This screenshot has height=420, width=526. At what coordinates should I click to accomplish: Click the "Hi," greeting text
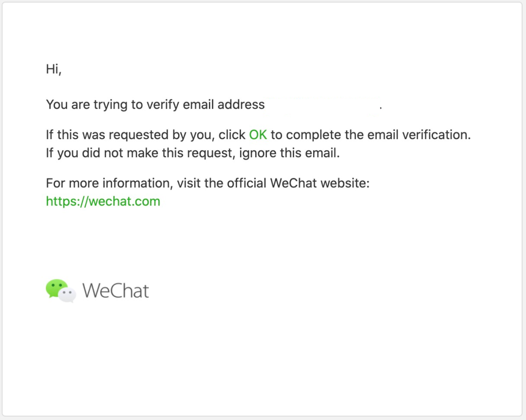click(x=54, y=69)
